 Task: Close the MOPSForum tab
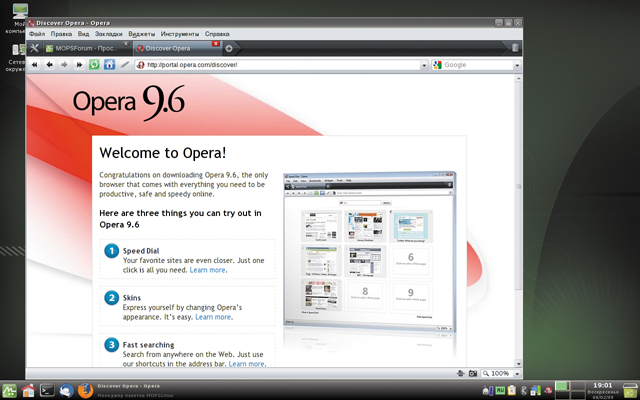pyautogui.click(x=126, y=44)
